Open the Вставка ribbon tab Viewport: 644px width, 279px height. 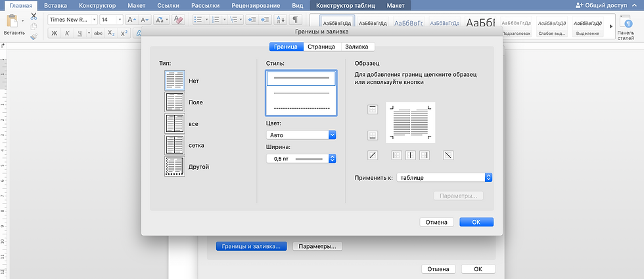point(55,6)
